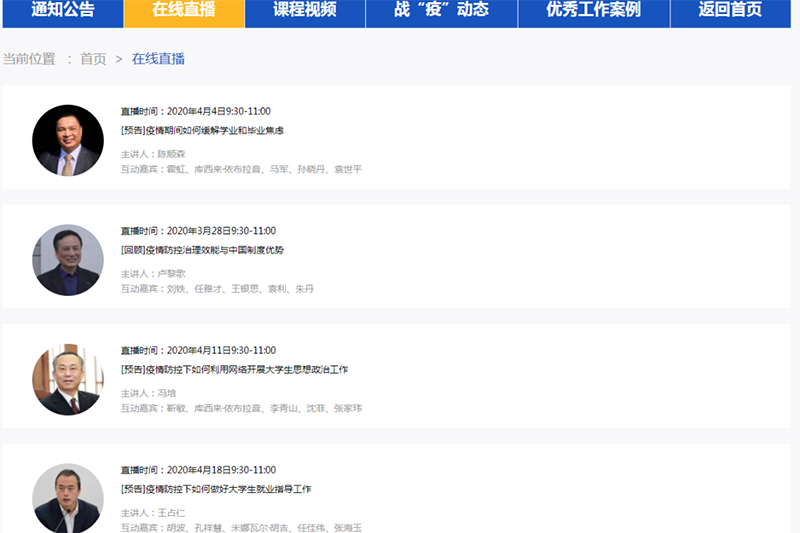800x533 pixels.
Task: Open the 通知公告 navigation tab
Action: [x=62, y=11]
